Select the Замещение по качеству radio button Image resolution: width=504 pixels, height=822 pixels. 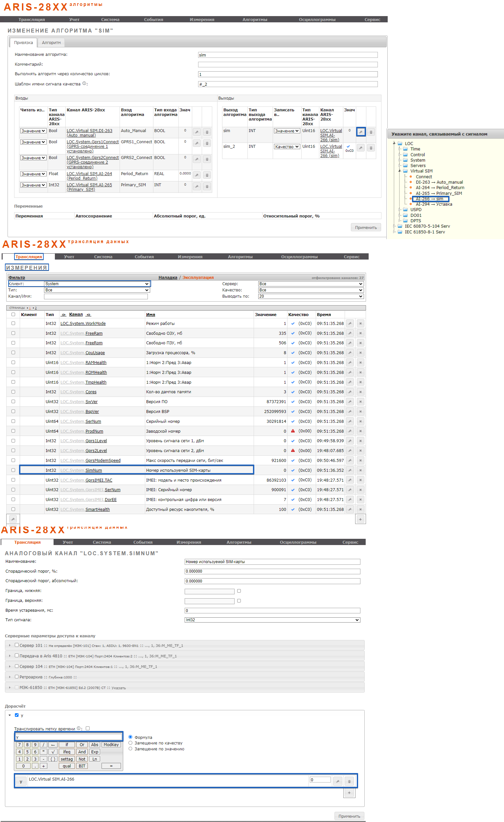130,743
